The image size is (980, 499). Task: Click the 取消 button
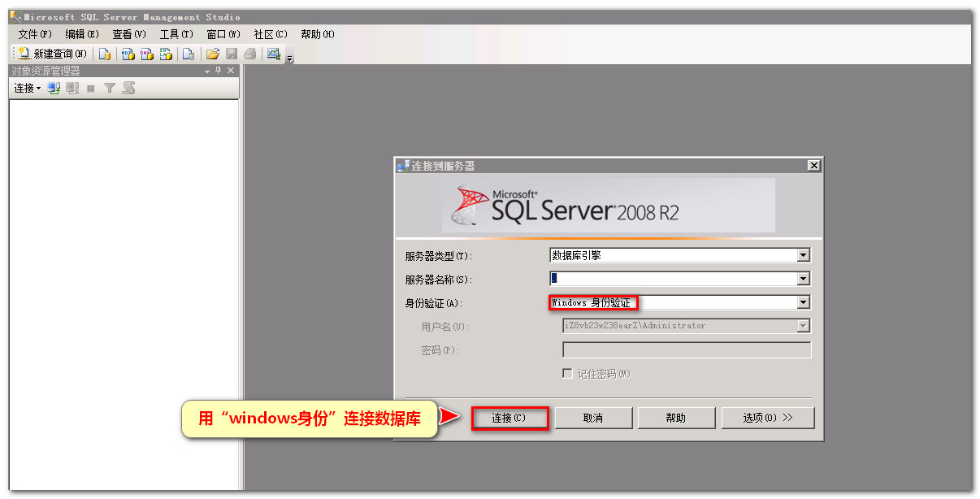coord(593,418)
